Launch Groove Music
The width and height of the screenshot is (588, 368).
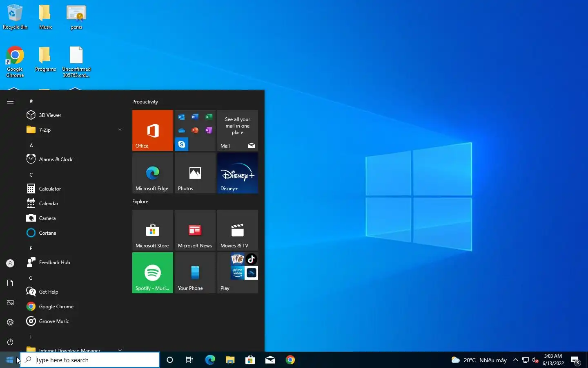point(73,321)
